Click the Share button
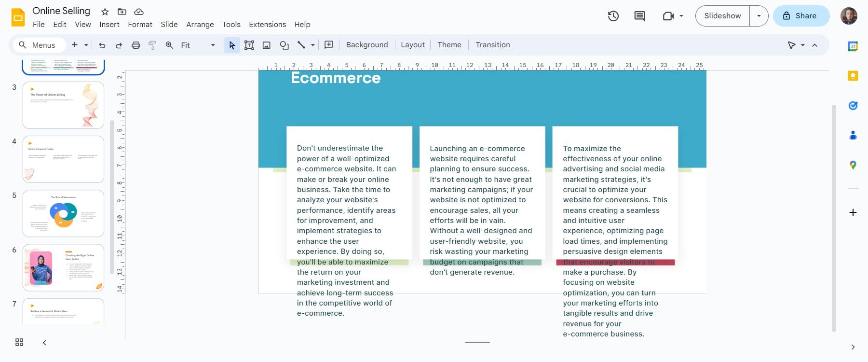Screen dimensions: 868x362 point(800,16)
